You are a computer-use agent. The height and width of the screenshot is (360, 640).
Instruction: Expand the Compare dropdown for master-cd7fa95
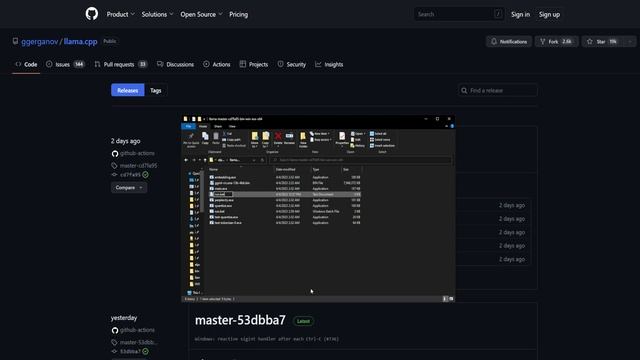click(129, 188)
